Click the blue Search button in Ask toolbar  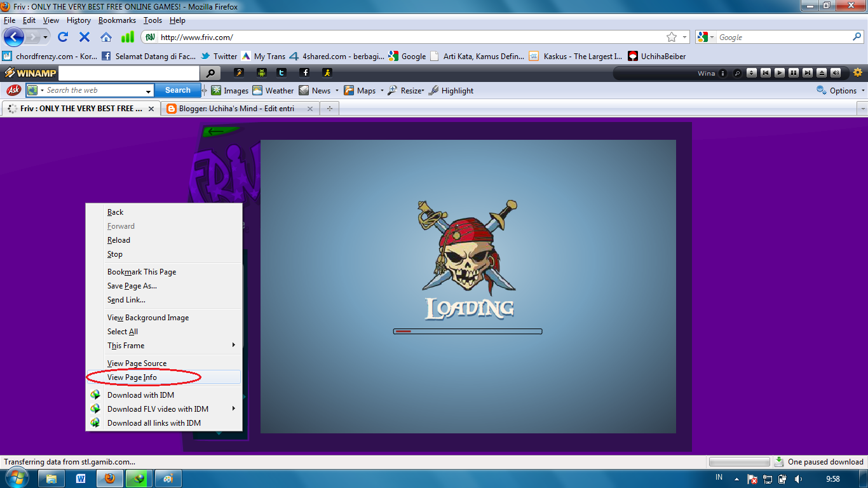tap(178, 90)
